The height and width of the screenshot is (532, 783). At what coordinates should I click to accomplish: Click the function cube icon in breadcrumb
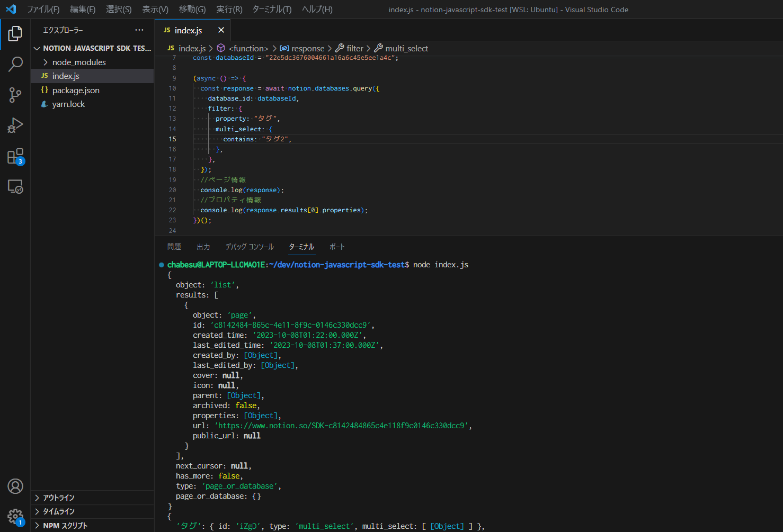pos(221,48)
